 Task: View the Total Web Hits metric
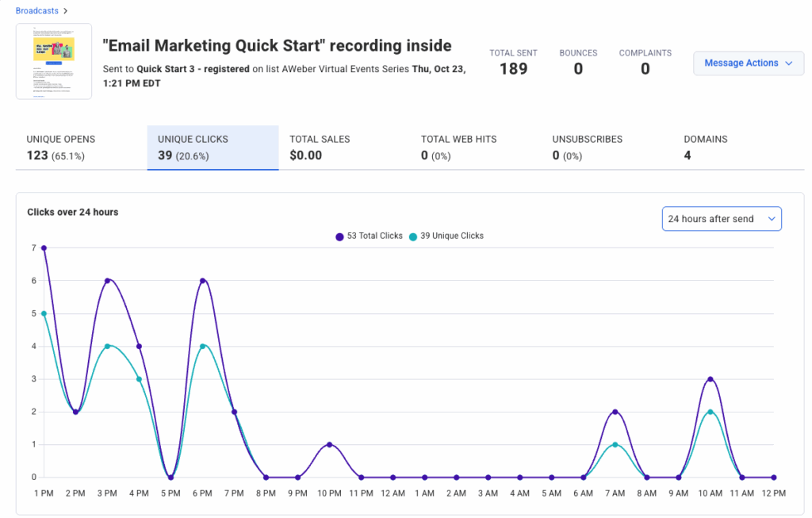pyautogui.click(x=460, y=148)
